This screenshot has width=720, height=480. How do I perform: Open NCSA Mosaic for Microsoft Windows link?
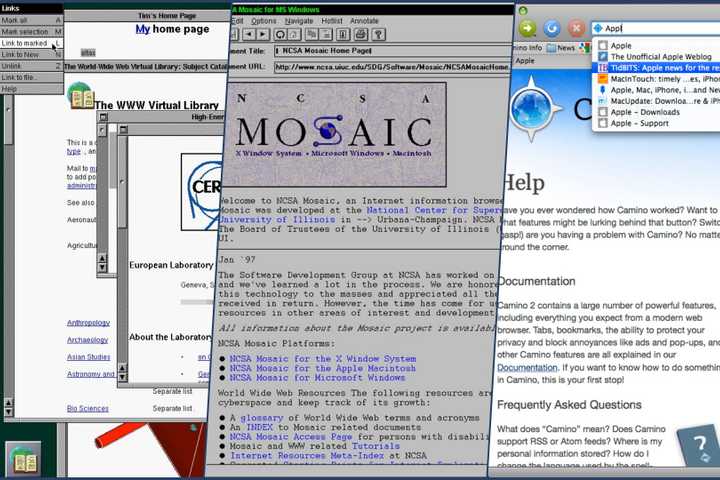[317, 378]
